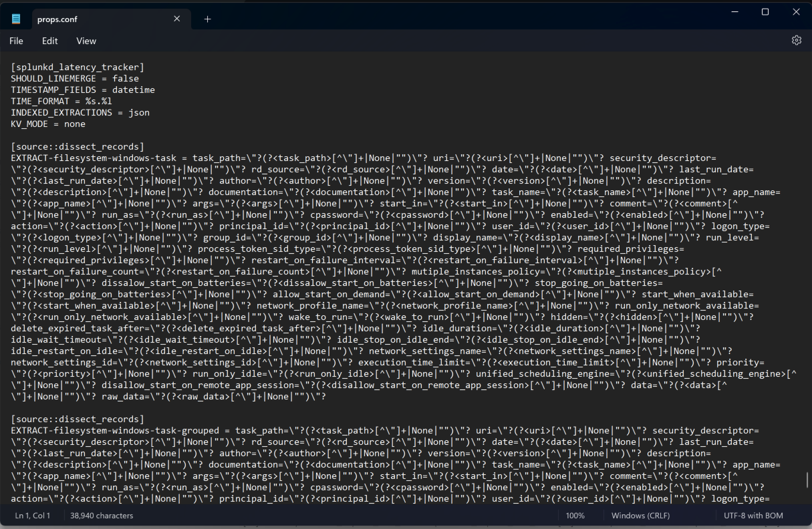Select the props.conf tab
Screen dimensions: 812x529
click(x=80, y=19)
